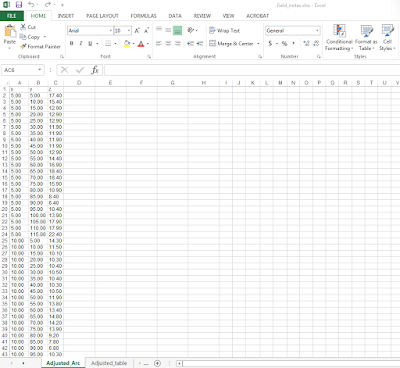Open font color dropdown arrow
The width and height of the screenshot is (400, 368).
pos(148,43)
